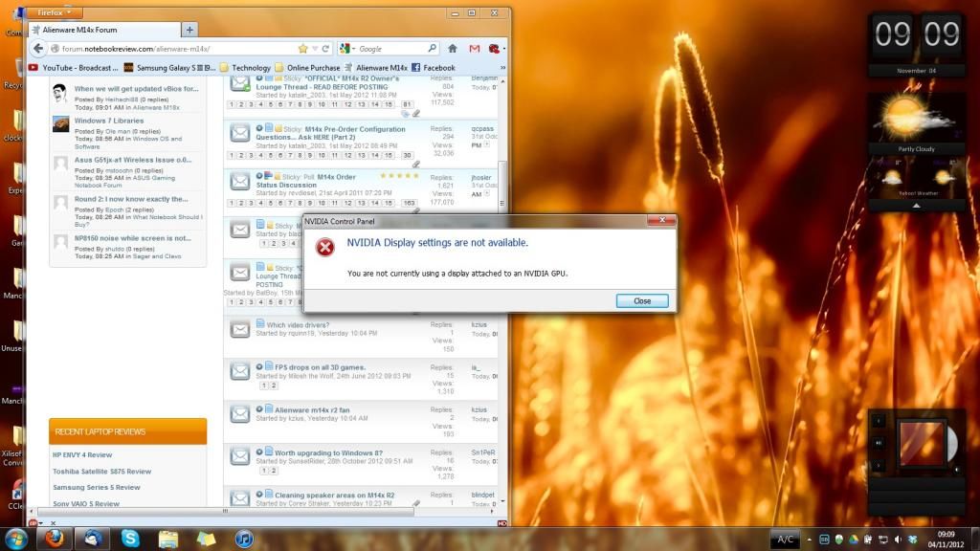Click avatar beside 'Windows 7 Libraries' post

(x=60, y=124)
